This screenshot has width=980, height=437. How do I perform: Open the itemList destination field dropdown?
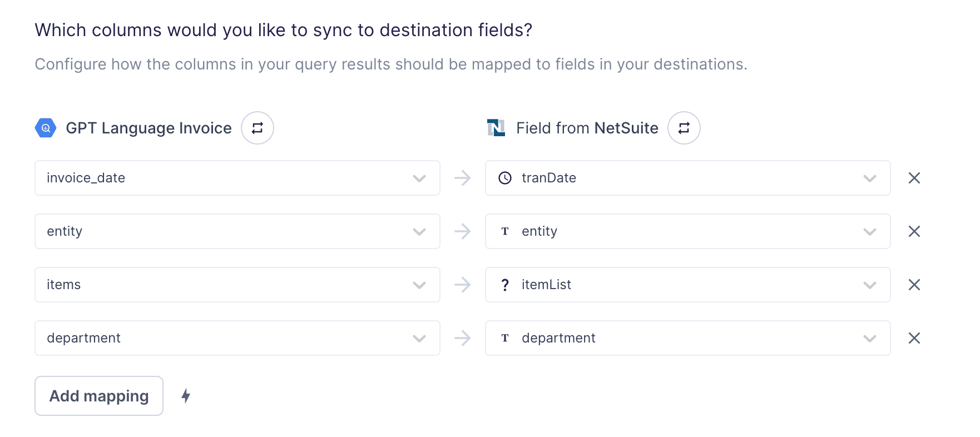(687, 285)
